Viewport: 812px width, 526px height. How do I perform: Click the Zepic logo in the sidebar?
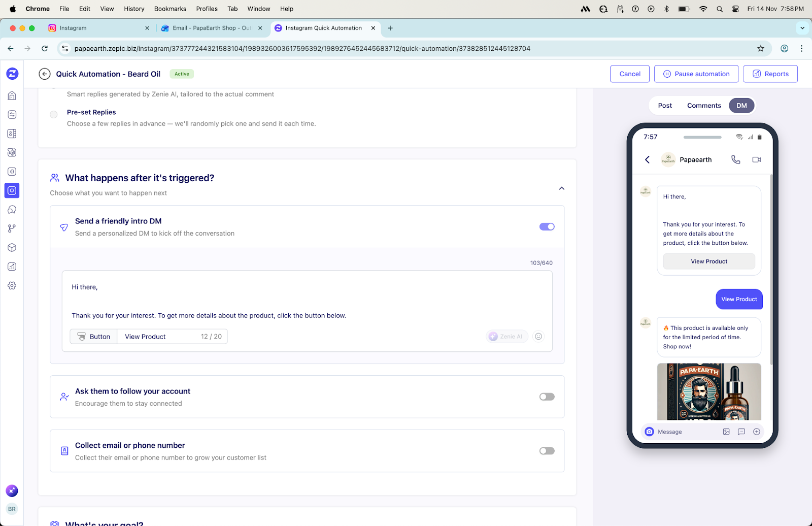(12, 74)
